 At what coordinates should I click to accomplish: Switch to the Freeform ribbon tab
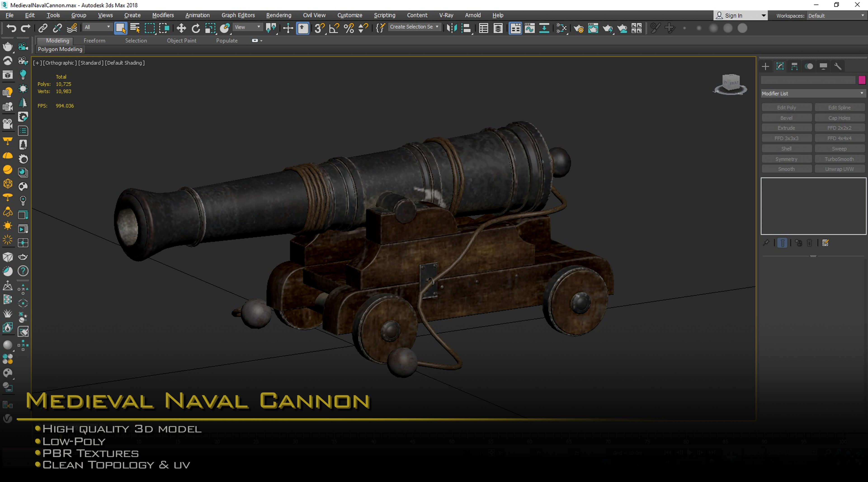click(94, 40)
